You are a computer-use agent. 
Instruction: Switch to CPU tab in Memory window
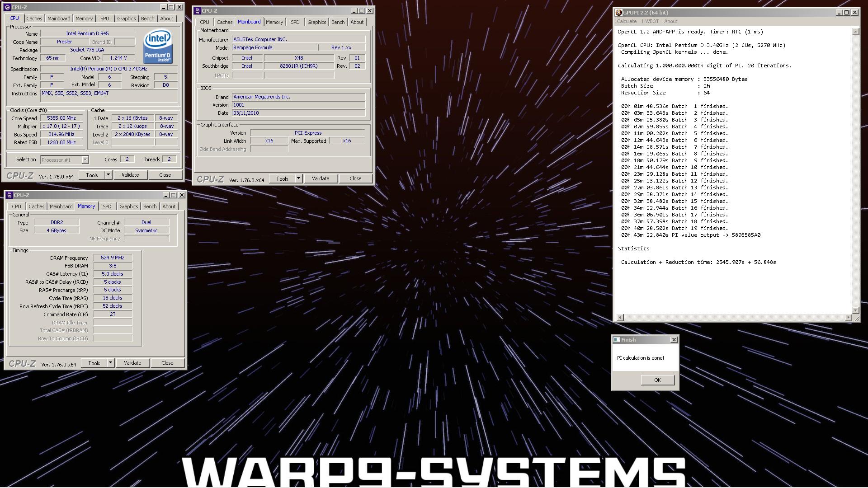click(16, 206)
